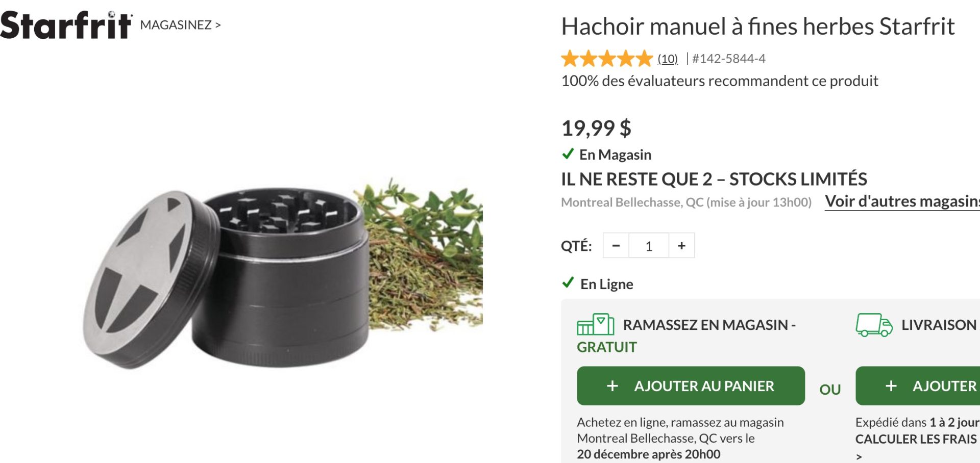Click the quantity input field
The image size is (980, 463).
click(x=649, y=246)
